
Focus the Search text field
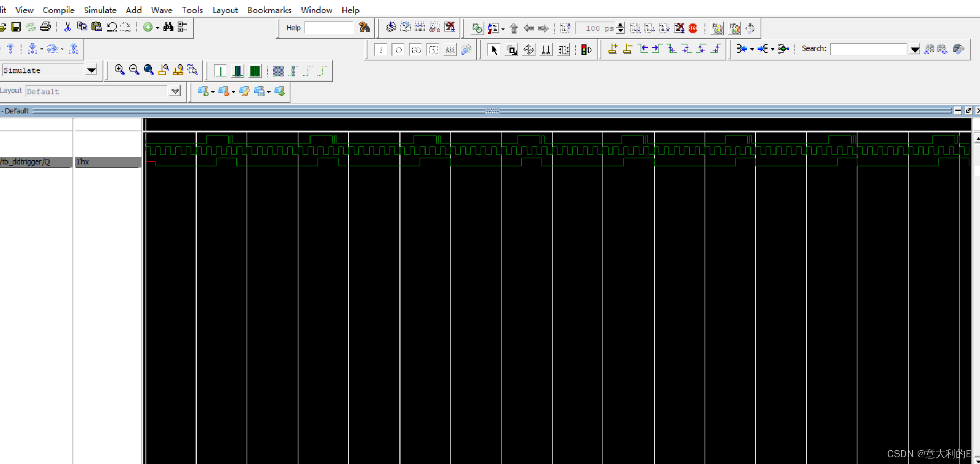point(869,50)
